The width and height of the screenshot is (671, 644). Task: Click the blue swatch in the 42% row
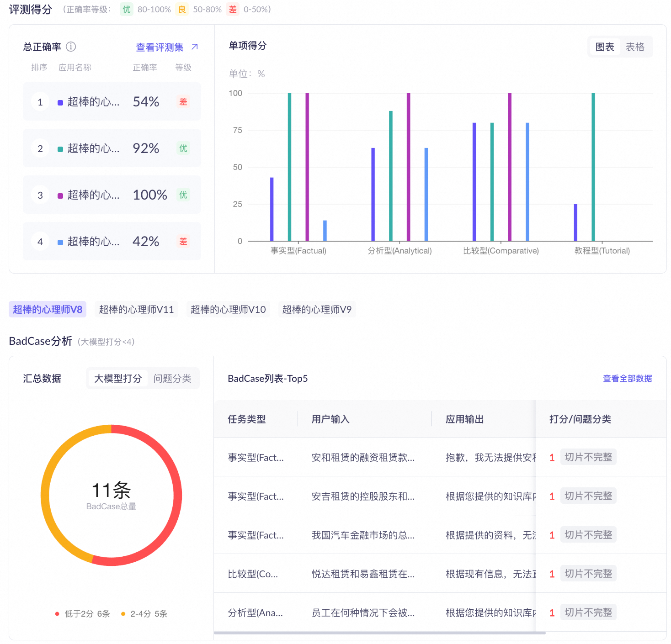(x=60, y=242)
